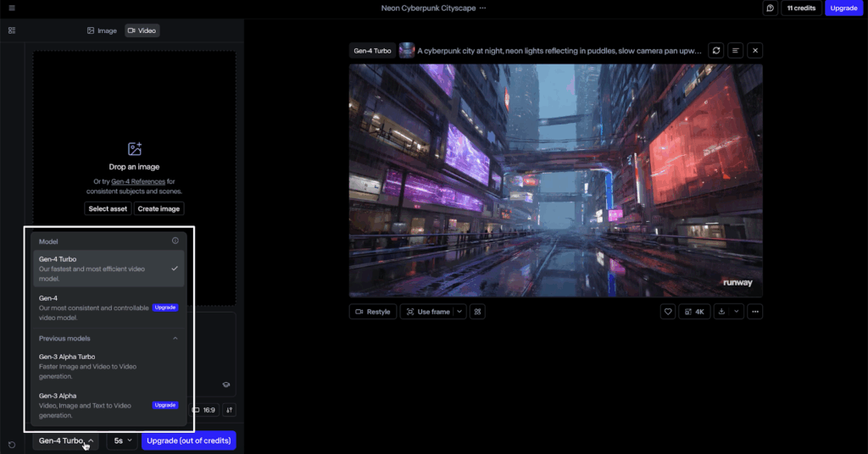868x454 pixels.
Task: Click the download icon below the video
Action: click(721, 312)
